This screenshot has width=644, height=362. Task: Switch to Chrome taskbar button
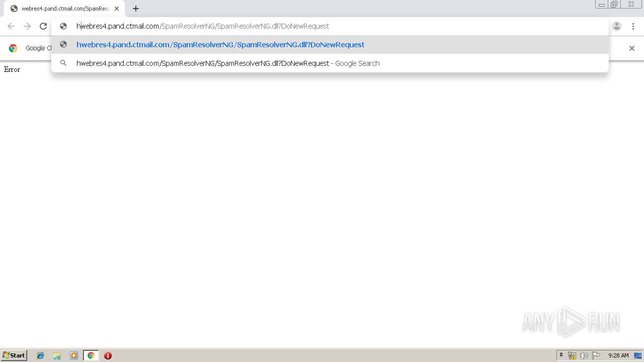[91, 355]
